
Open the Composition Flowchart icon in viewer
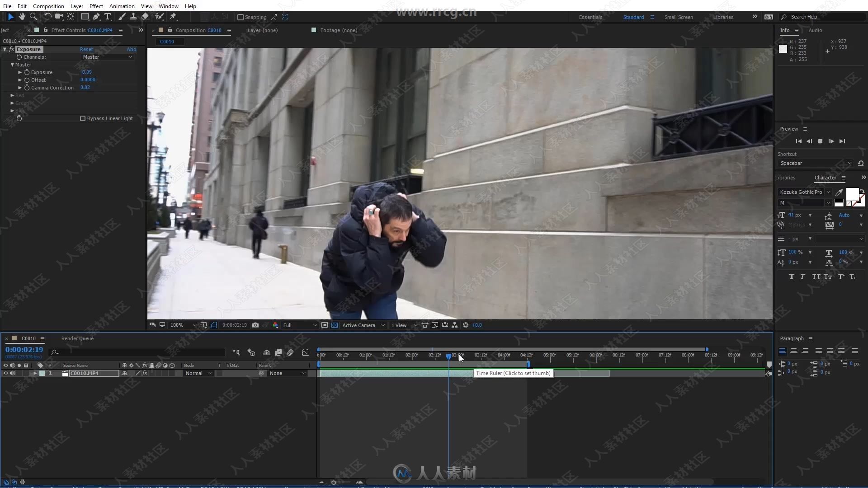(454, 325)
